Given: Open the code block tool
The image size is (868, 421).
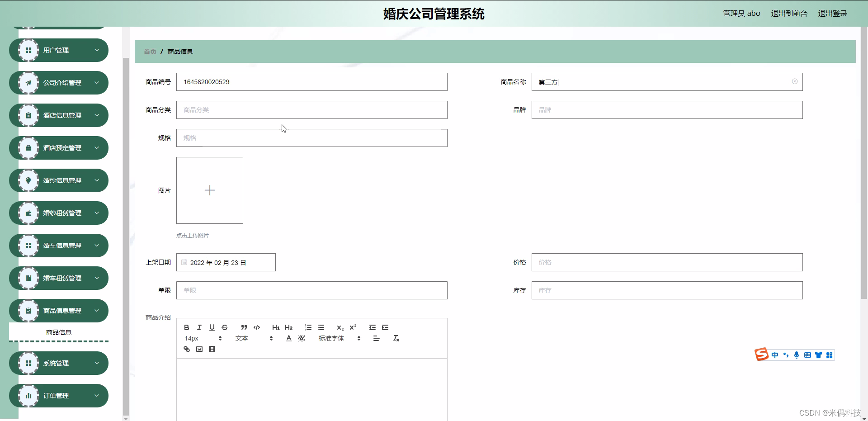Looking at the screenshot, I should pyautogui.click(x=256, y=327).
